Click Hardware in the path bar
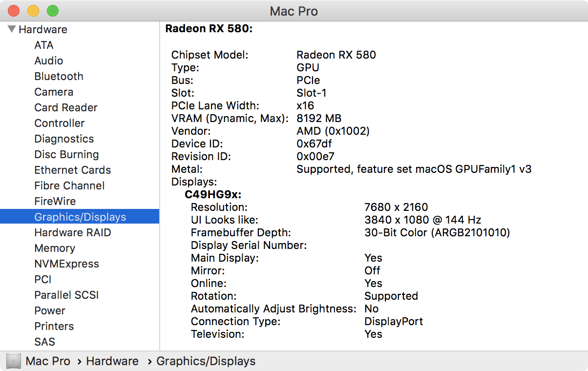This screenshot has width=588, height=371. pos(112,361)
